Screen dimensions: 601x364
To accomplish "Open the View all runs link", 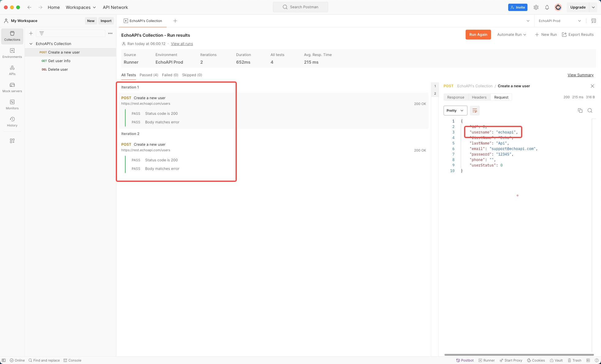I will pos(182,44).
